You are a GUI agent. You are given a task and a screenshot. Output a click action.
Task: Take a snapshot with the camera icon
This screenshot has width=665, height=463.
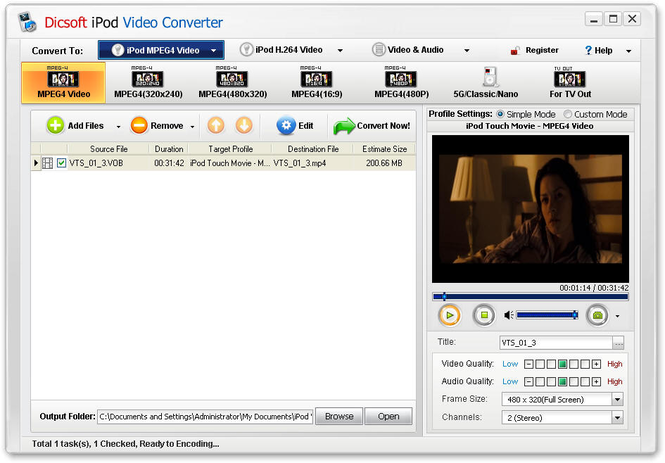pyautogui.click(x=598, y=315)
